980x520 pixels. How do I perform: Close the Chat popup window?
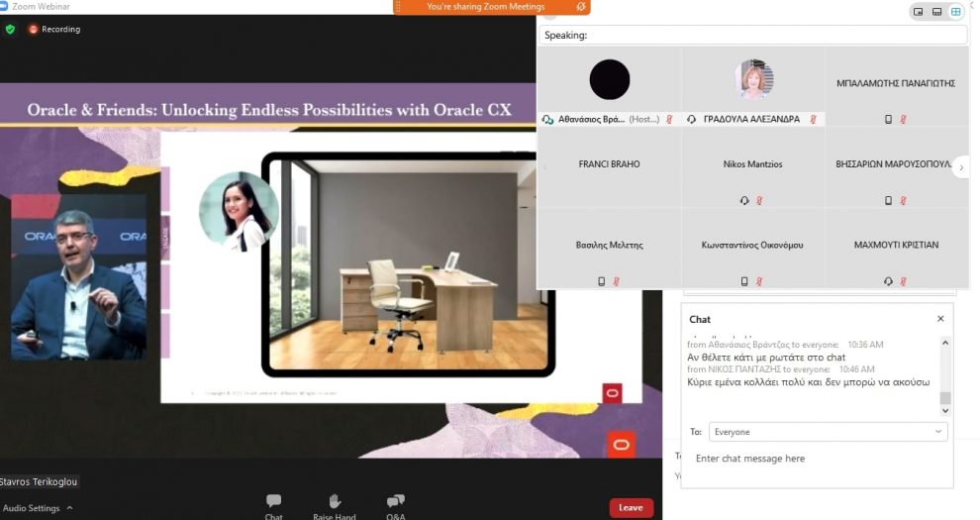940,319
